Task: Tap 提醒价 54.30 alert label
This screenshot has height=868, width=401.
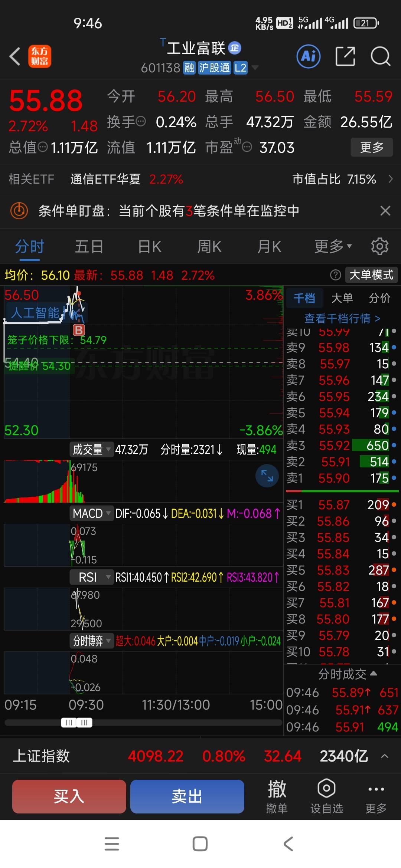Action: (x=39, y=366)
